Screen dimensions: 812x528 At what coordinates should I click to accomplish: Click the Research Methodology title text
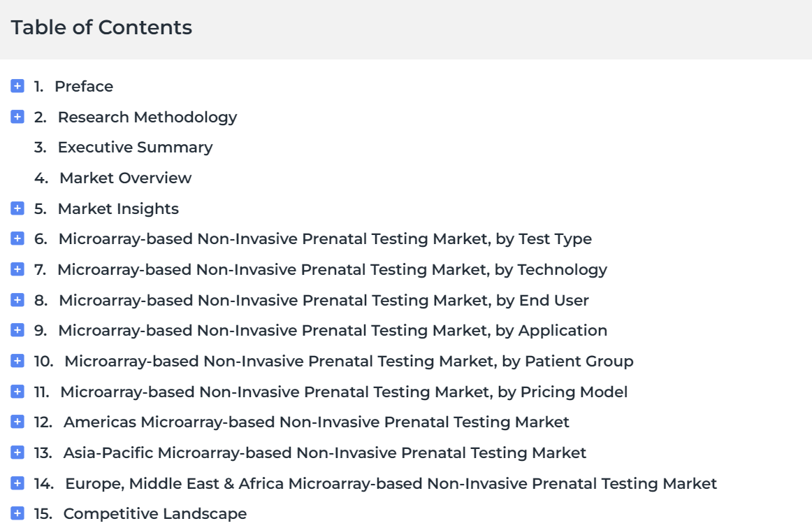click(147, 117)
